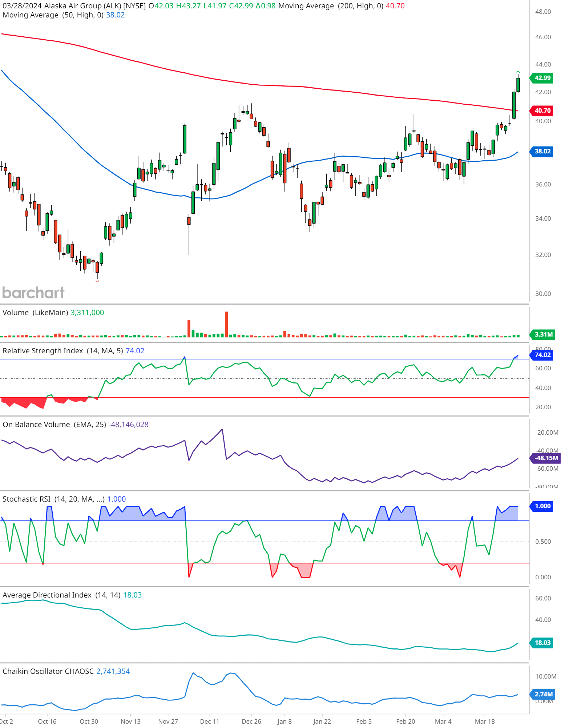
Task: Click the Feb 5 date axis label
Action: click(364, 721)
